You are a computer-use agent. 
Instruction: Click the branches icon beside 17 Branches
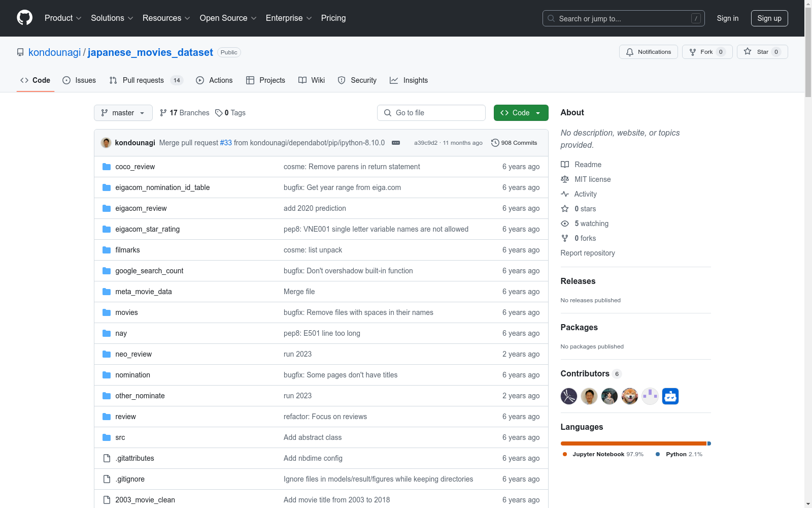click(x=163, y=113)
